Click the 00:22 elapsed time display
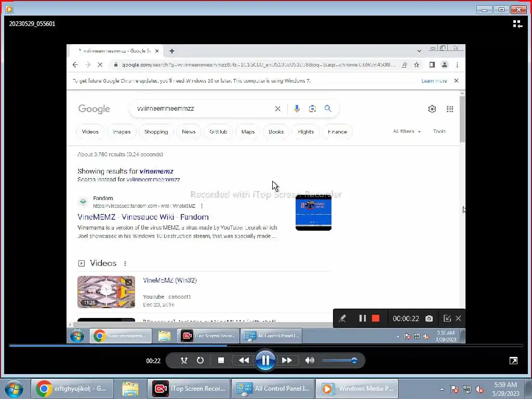The width and height of the screenshot is (532, 399). tap(153, 361)
